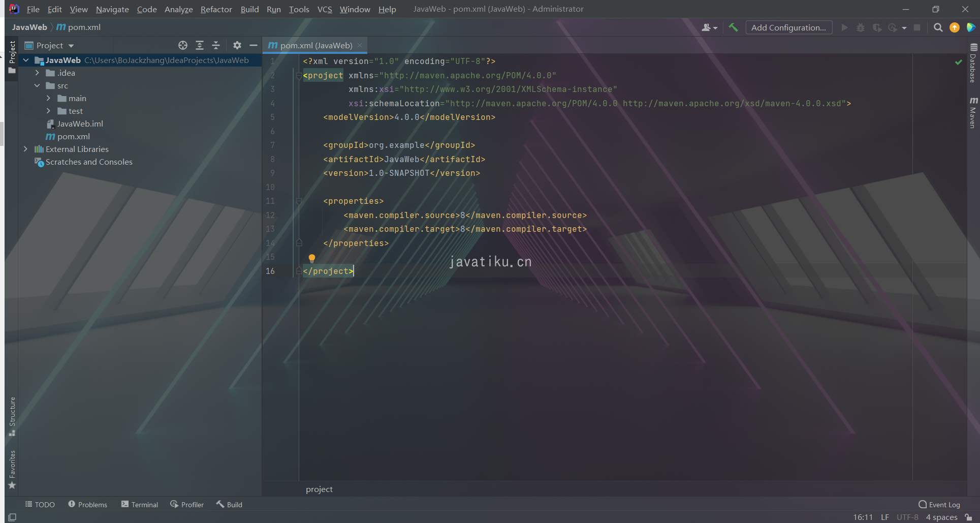This screenshot has height=523, width=980.
Task: Open Search Everywhere magnifier icon
Action: pyautogui.click(x=938, y=27)
